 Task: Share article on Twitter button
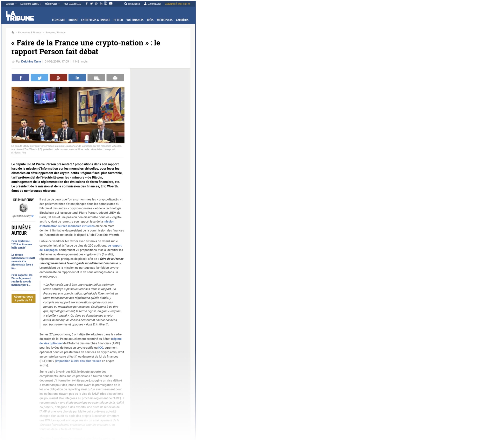point(40,78)
